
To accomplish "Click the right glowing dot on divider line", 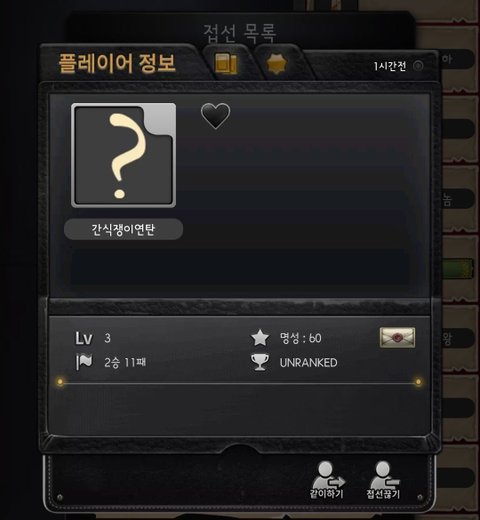I will [x=418, y=382].
